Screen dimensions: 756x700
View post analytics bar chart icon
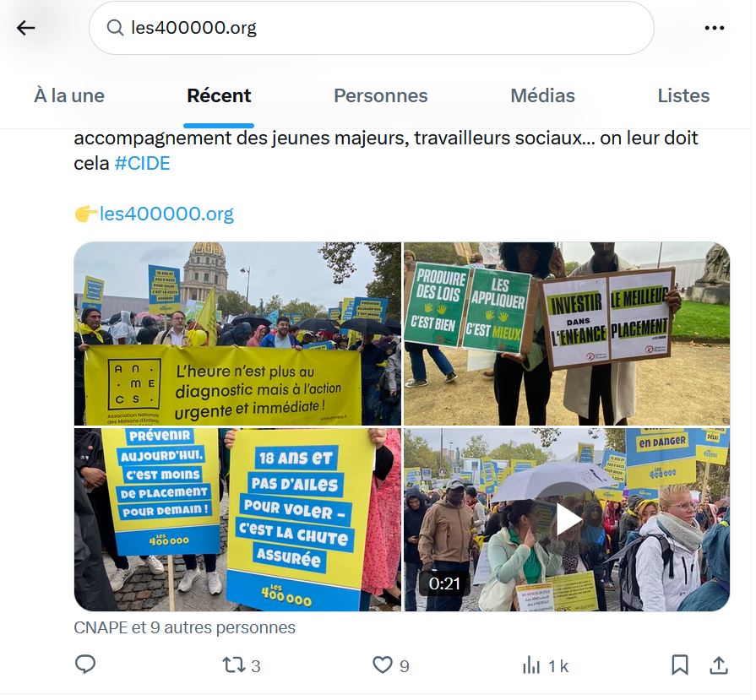tap(530, 665)
